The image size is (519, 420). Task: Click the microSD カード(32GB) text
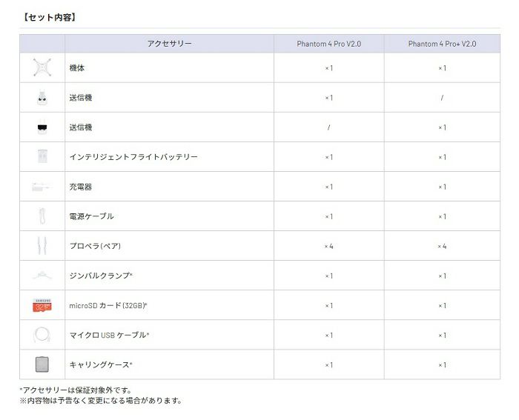tap(113, 305)
